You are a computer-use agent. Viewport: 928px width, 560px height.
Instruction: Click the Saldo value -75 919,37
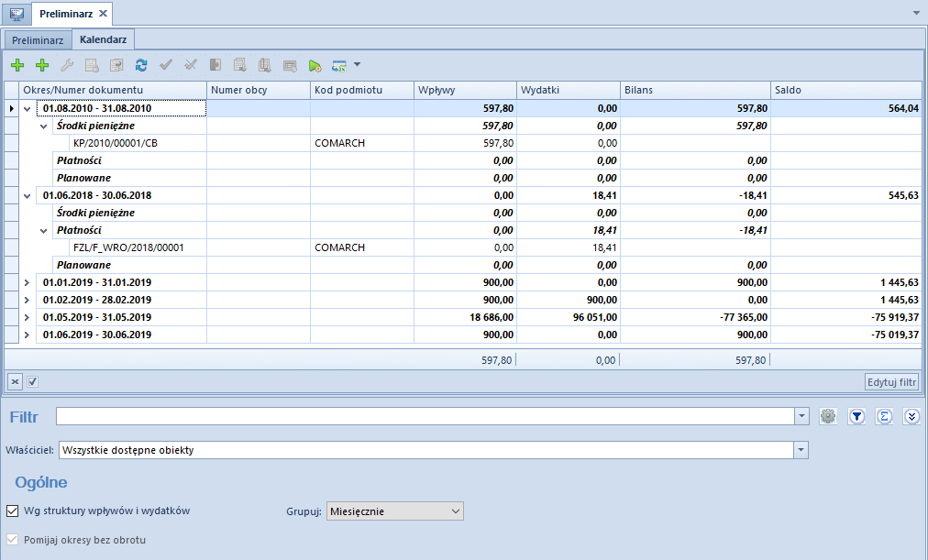pyautogui.click(x=894, y=317)
